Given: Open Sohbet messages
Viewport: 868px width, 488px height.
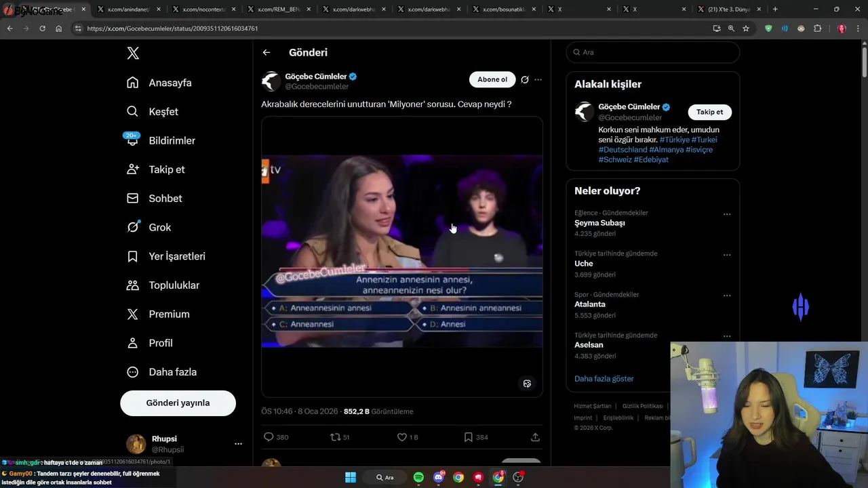Looking at the screenshot, I should point(154,199).
